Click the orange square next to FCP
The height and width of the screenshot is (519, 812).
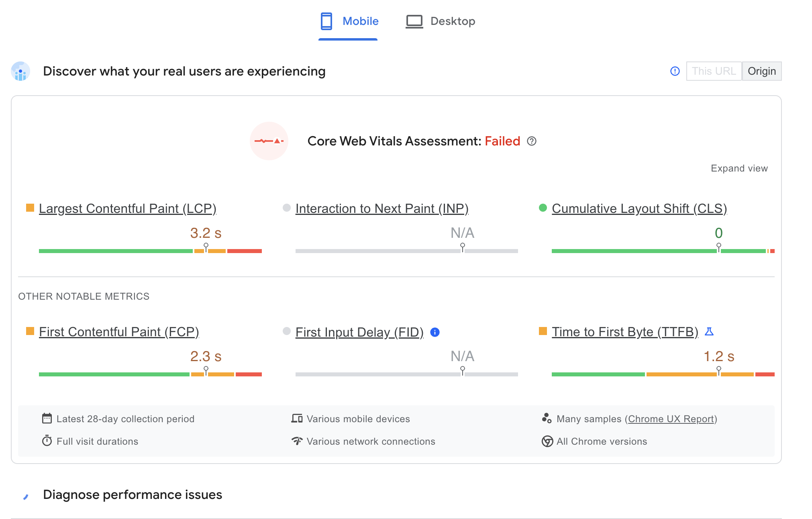coord(30,331)
